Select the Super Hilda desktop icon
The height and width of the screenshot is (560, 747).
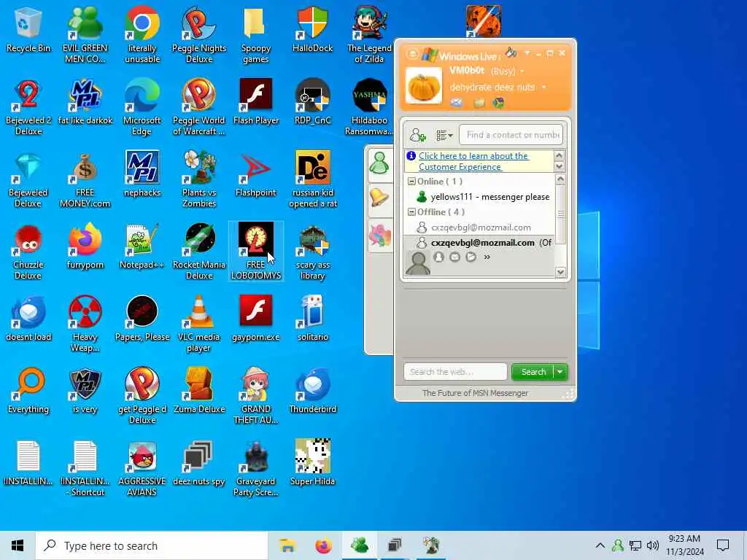pyautogui.click(x=312, y=463)
